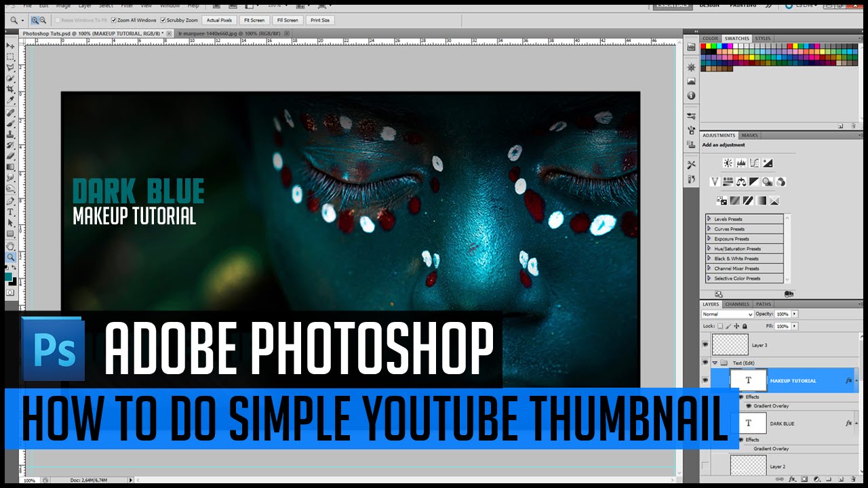Select the Pen tool
Image resolution: width=868 pixels, height=488 pixels.
(11, 201)
